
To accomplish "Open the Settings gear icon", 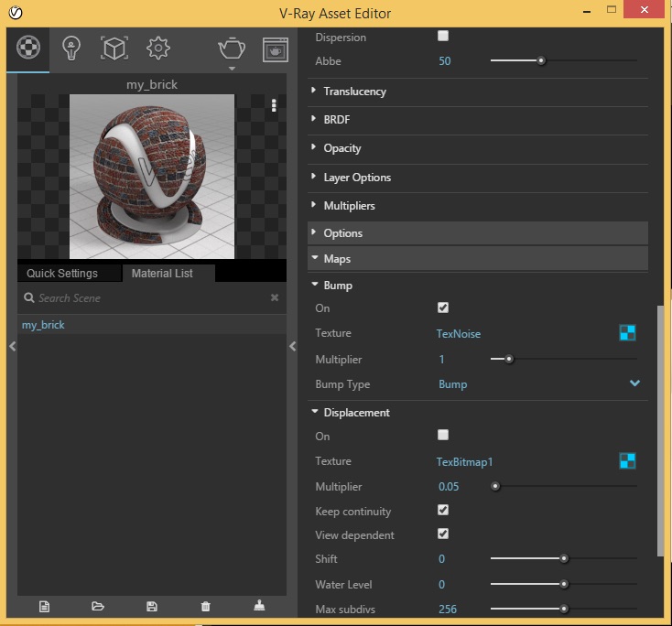I will 157,49.
